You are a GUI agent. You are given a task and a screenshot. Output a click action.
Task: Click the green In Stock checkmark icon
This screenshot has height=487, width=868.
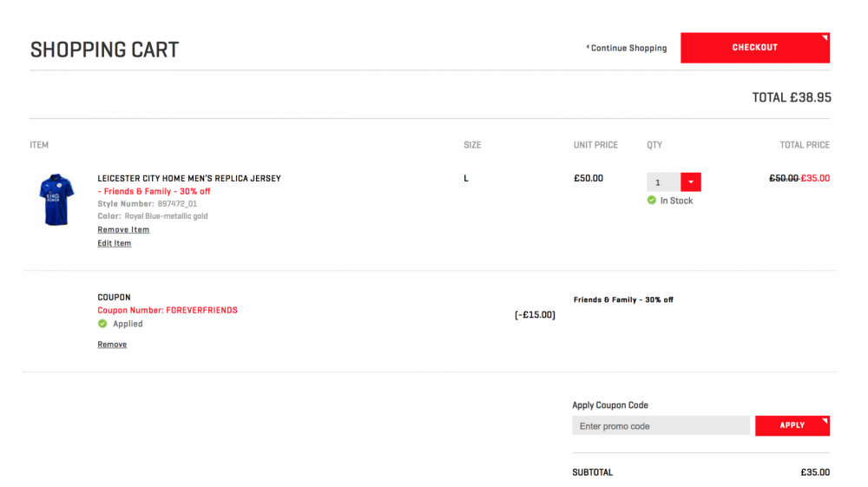click(x=652, y=201)
